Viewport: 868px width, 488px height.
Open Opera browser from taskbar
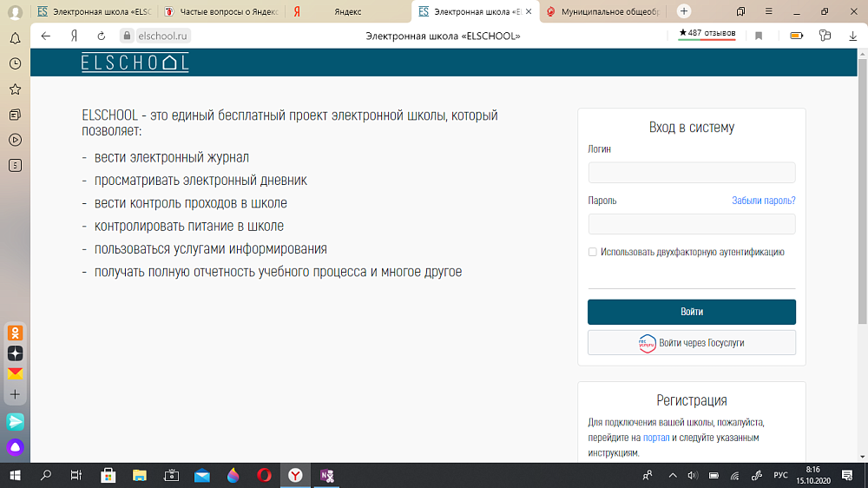click(x=264, y=475)
